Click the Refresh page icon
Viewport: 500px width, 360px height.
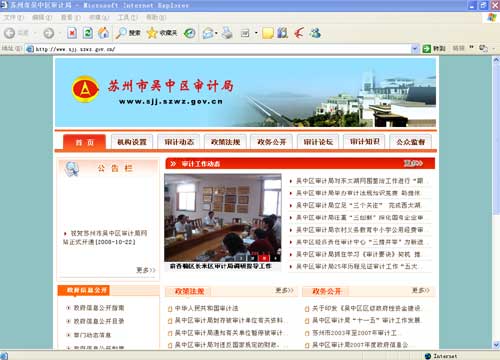pos(88,33)
